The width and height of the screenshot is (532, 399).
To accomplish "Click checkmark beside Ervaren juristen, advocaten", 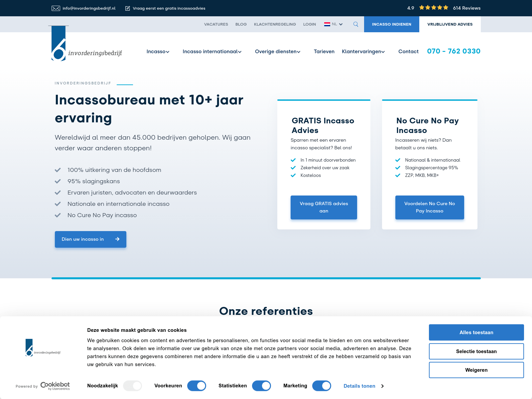I will 58,193.
